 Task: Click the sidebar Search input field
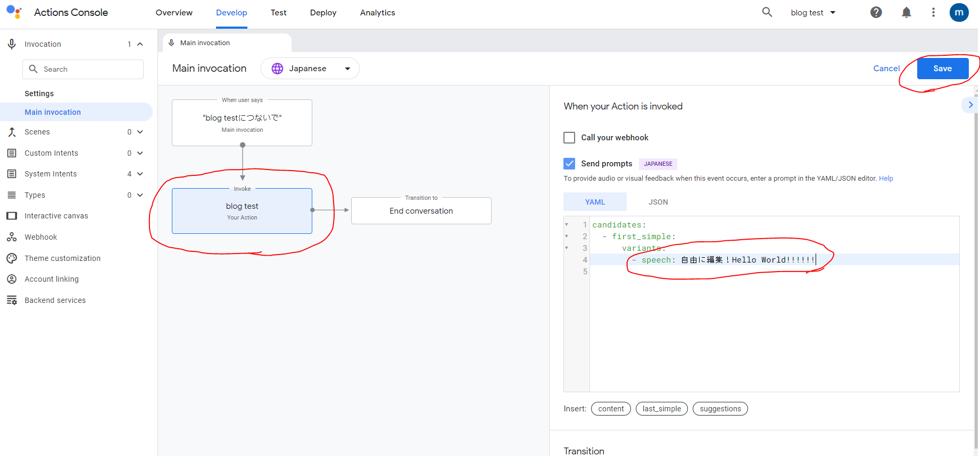point(83,69)
